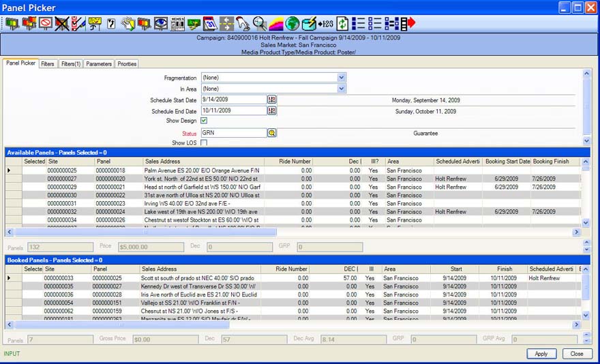600x364 pixels.
Task: Click Available Panels horizontal scrollbar right arrow
Action: 576,232
